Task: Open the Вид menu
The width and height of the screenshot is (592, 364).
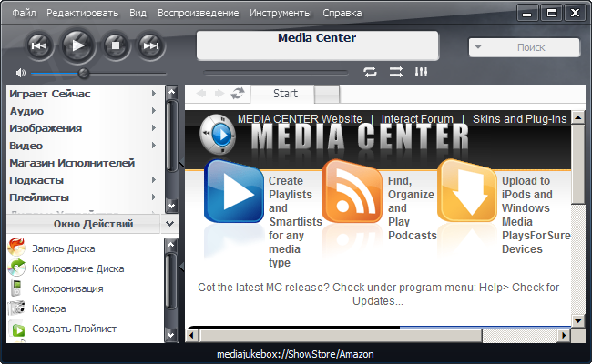Action: pos(138,13)
